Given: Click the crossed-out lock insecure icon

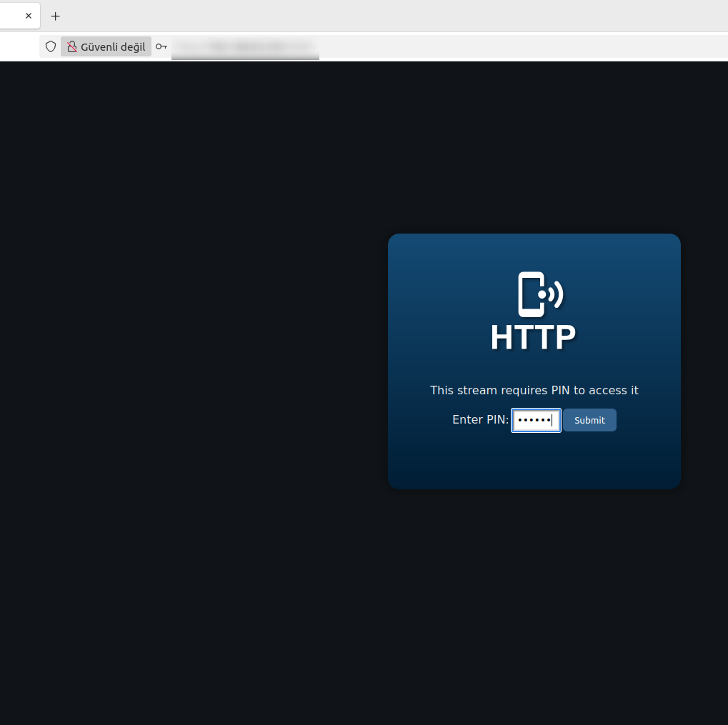Looking at the screenshot, I should click(x=71, y=46).
